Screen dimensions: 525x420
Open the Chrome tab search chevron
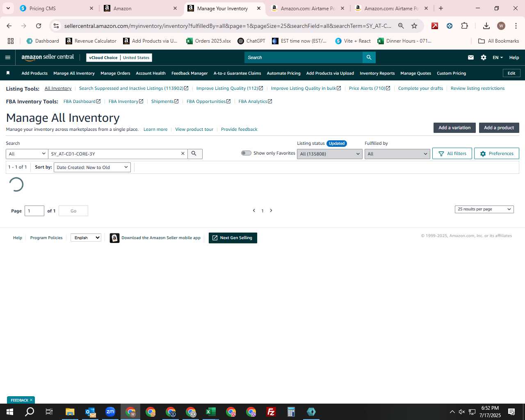click(x=8, y=8)
